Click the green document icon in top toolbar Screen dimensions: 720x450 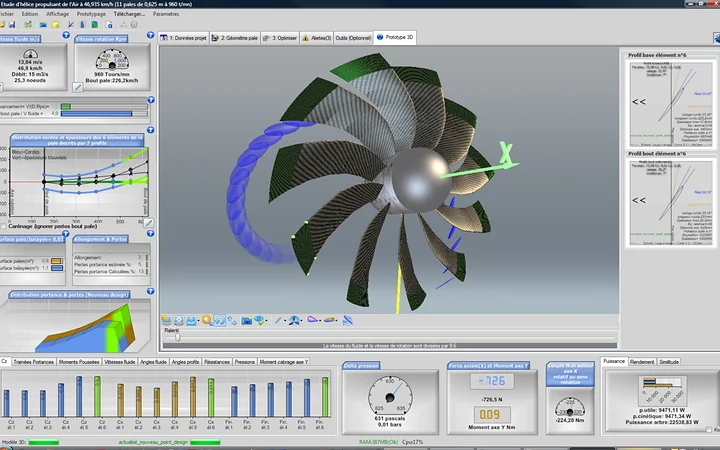click(95, 24)
